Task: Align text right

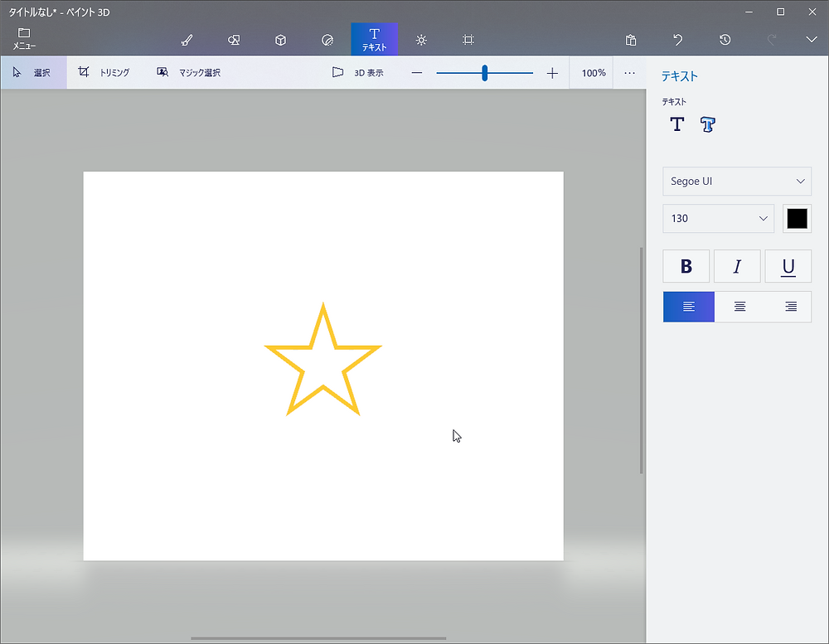Action: point(790,307)
